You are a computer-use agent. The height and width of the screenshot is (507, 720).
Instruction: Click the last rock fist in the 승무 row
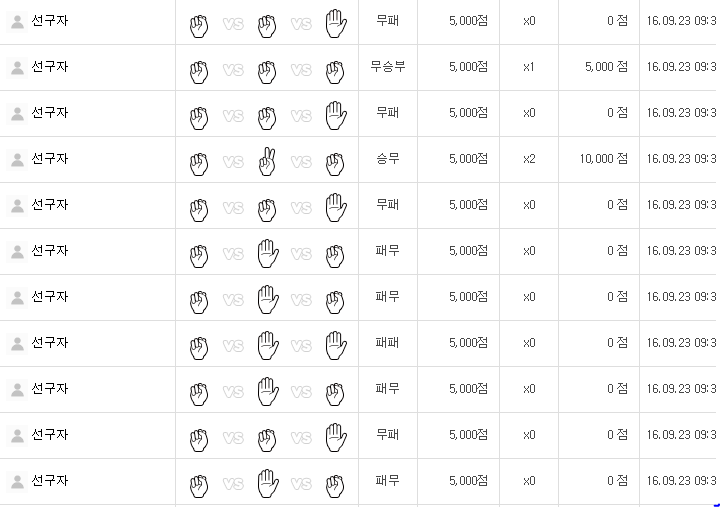coord(335,164)
